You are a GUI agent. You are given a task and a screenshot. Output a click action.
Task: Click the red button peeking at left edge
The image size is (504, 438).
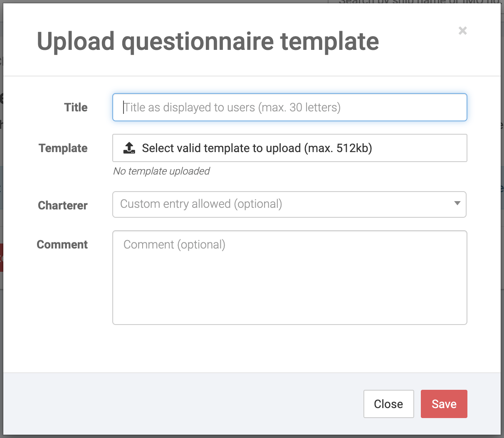coord(1,258)
